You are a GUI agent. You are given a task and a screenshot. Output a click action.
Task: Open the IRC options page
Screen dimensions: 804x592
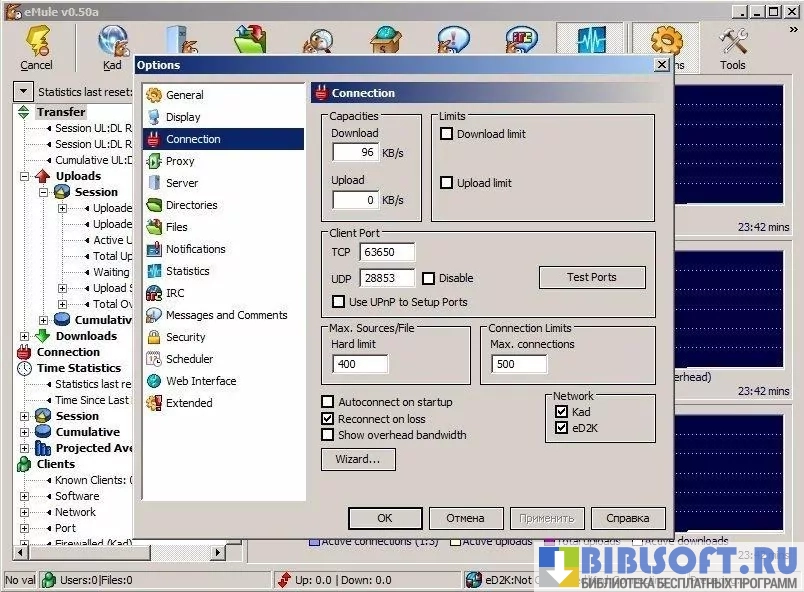pos(174,293)
